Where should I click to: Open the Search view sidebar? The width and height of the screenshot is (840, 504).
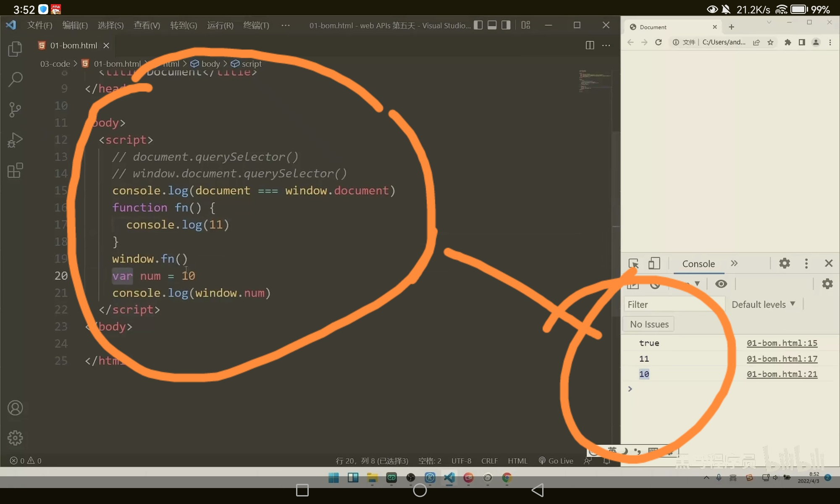pos(15,79)
